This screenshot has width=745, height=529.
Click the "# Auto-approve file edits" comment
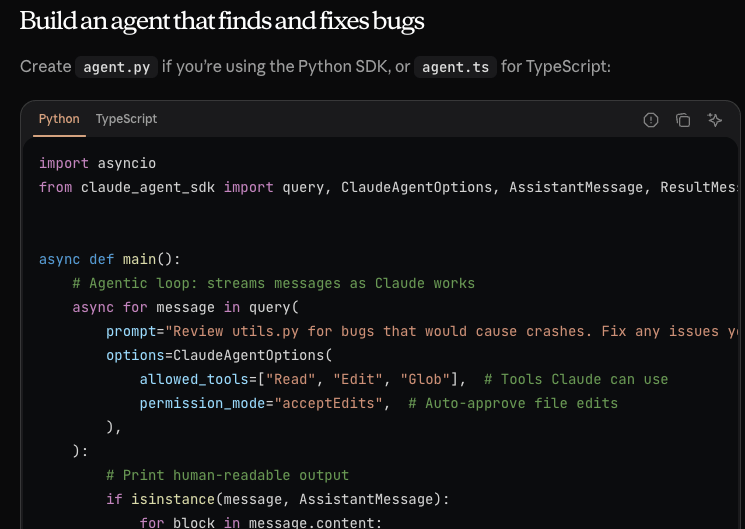[x=513, y=404]
